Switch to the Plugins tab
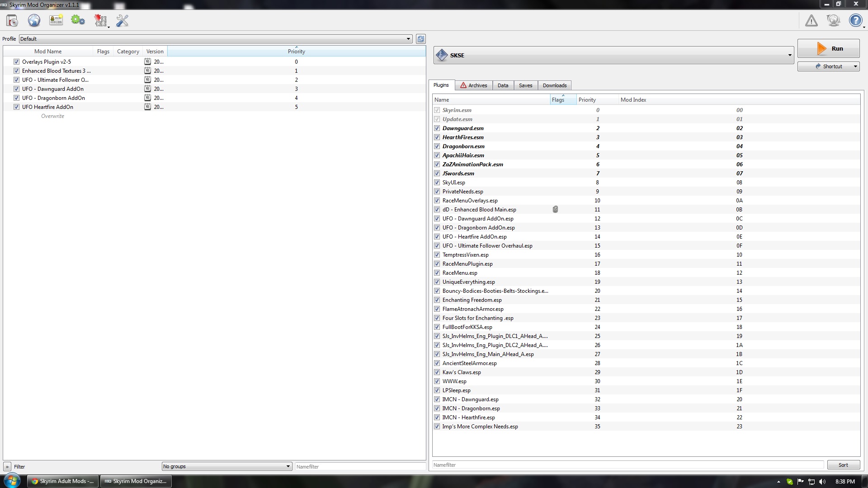The image size is (868, 488). click(x=441, y=85)
